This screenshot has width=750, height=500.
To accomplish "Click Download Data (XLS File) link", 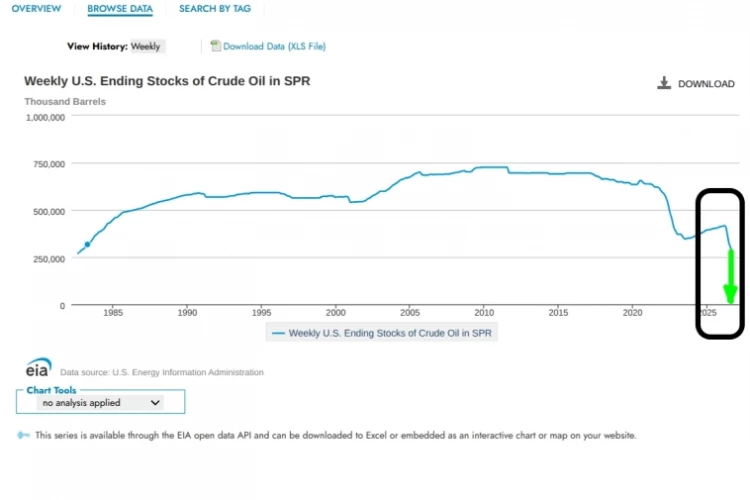I will 274,46.
